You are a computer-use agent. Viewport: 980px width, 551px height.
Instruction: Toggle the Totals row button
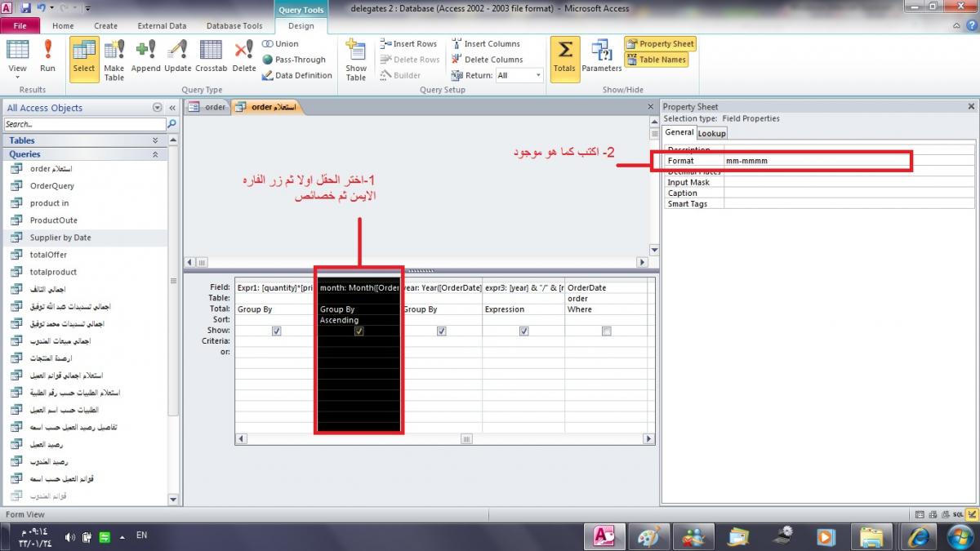pos(564,59)
